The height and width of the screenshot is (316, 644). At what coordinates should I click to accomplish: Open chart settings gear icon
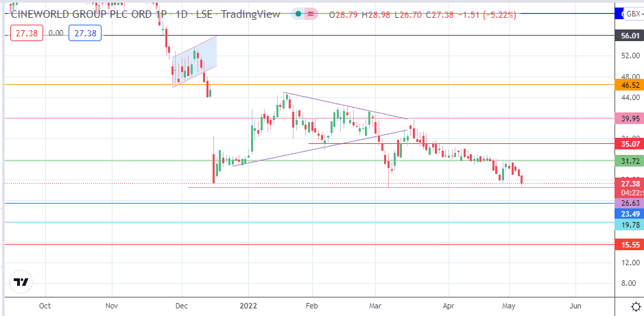(636, 306)
